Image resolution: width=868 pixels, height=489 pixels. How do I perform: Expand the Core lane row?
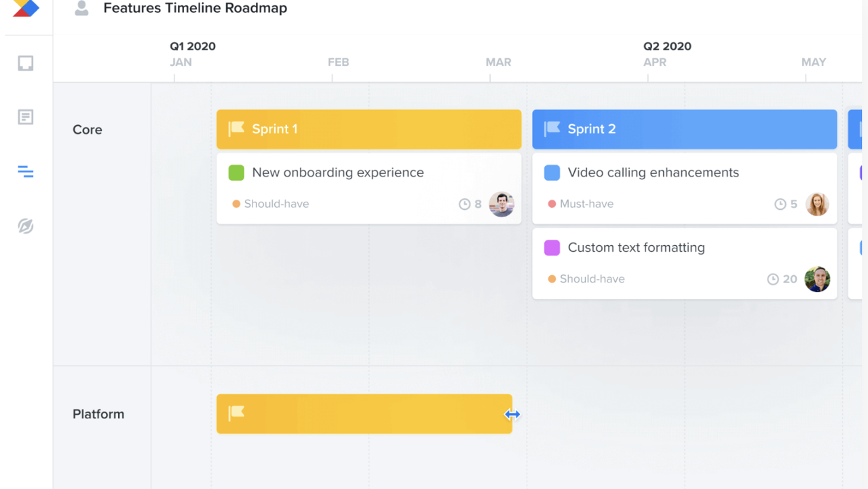click(x=87, y=129)
